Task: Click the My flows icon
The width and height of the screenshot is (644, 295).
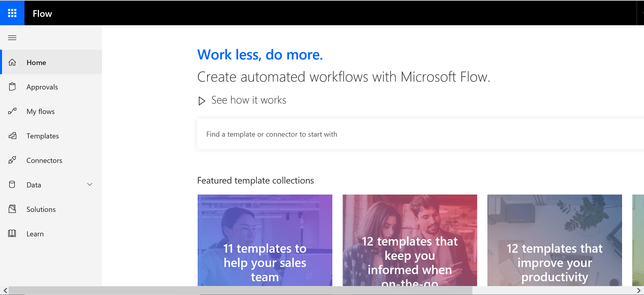Action: pyautogui.click(x=12, y=111)
